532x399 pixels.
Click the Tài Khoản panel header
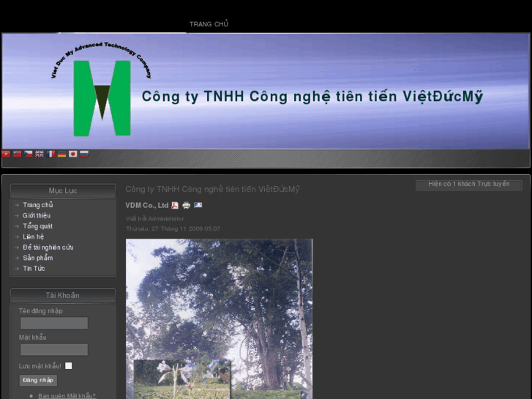click(x=63, y=295)
